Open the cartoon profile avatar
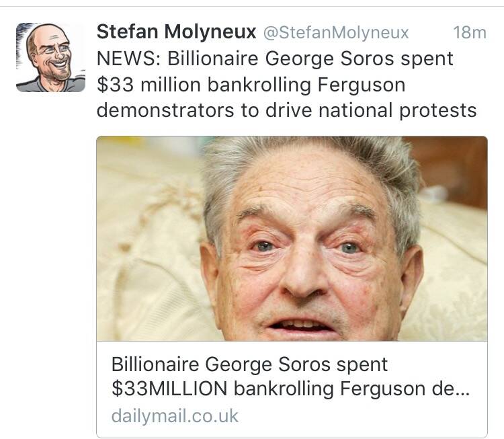The image size is (504, 439). 51,57
